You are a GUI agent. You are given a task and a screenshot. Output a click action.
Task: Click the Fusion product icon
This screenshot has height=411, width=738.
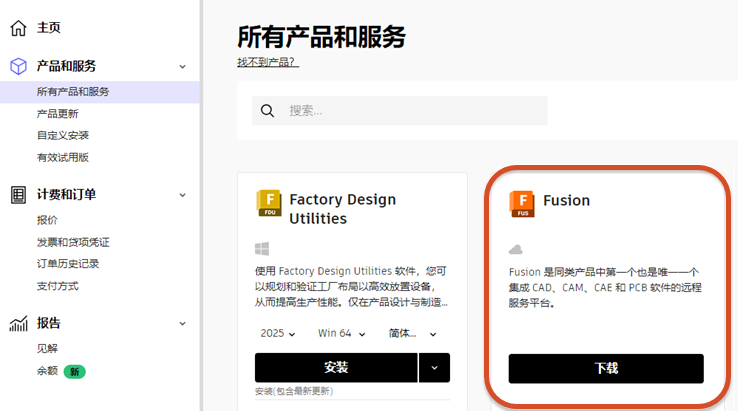[522, 204]
